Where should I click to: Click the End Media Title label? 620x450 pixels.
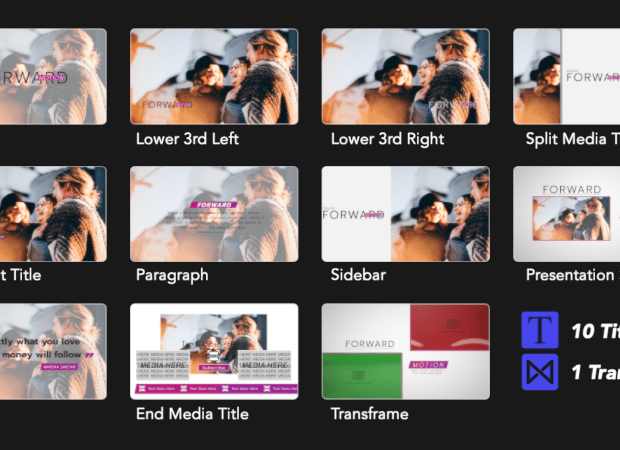click(x=192, y=414)
